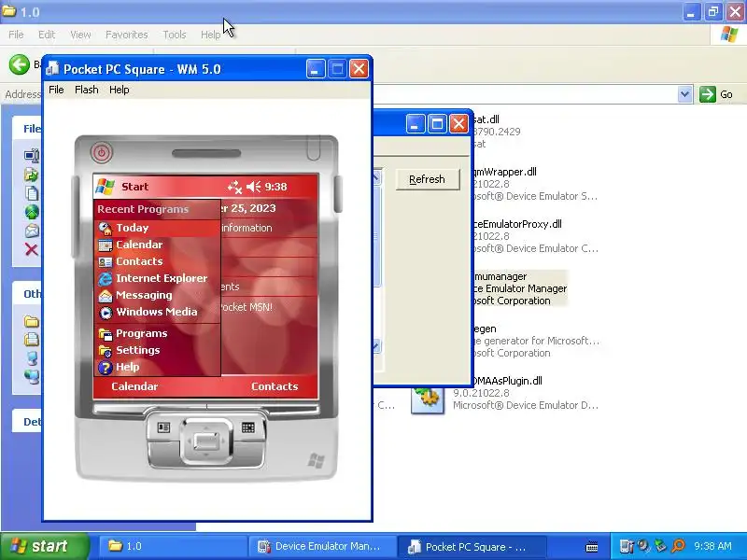Click the d-pad center action button

point(206,441)
